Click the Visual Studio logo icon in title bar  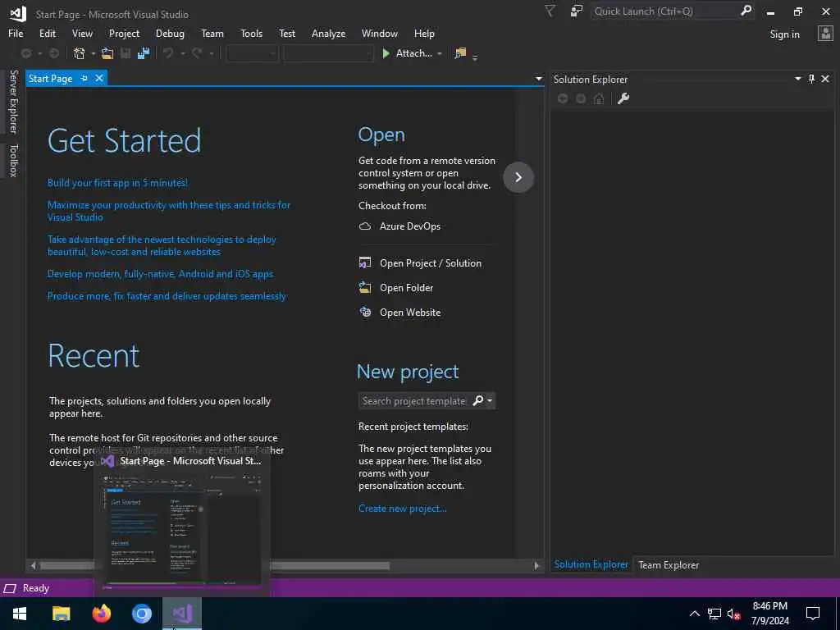coord(18,13)
